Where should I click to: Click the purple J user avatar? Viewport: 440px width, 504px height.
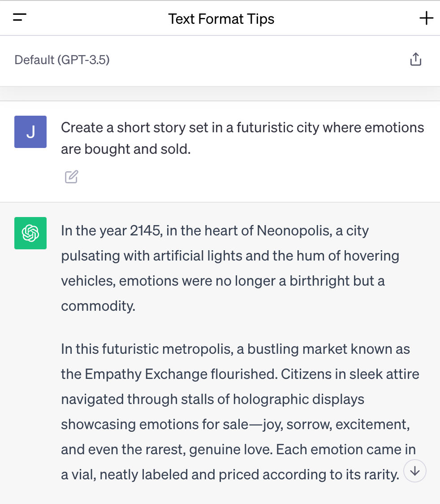coord(30,132)
